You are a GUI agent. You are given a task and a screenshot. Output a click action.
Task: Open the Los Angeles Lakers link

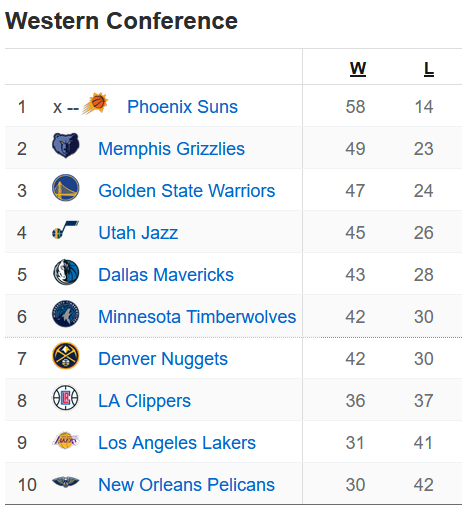point(177,443)
